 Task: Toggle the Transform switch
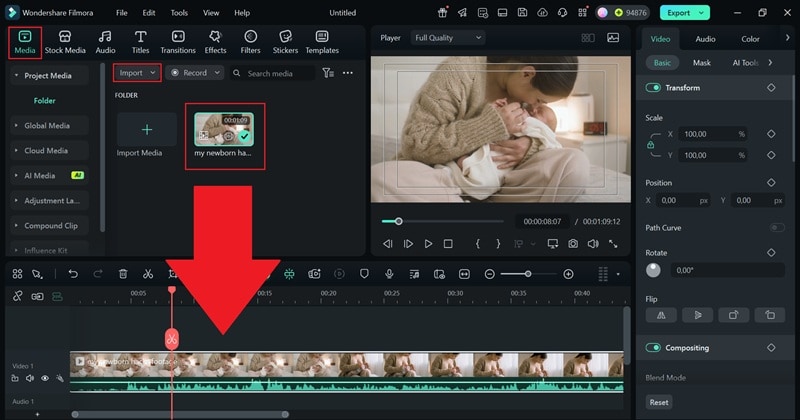point(653,88)
